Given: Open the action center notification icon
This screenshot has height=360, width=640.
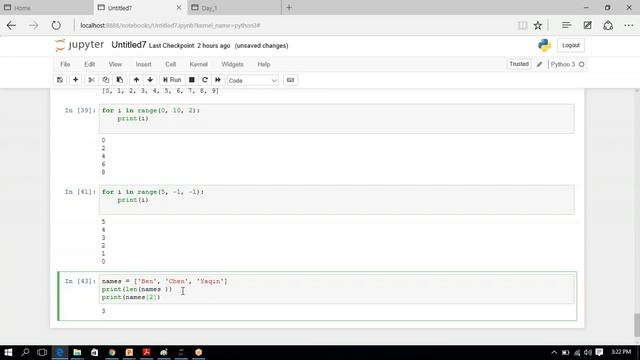Looking at the screenshot, I should click(599, 352).
